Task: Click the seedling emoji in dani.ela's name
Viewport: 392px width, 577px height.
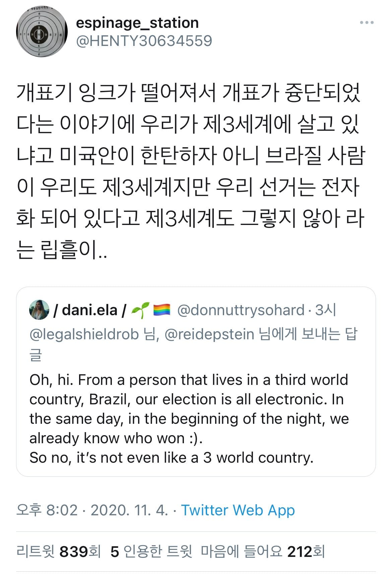Action: [140, 310]
